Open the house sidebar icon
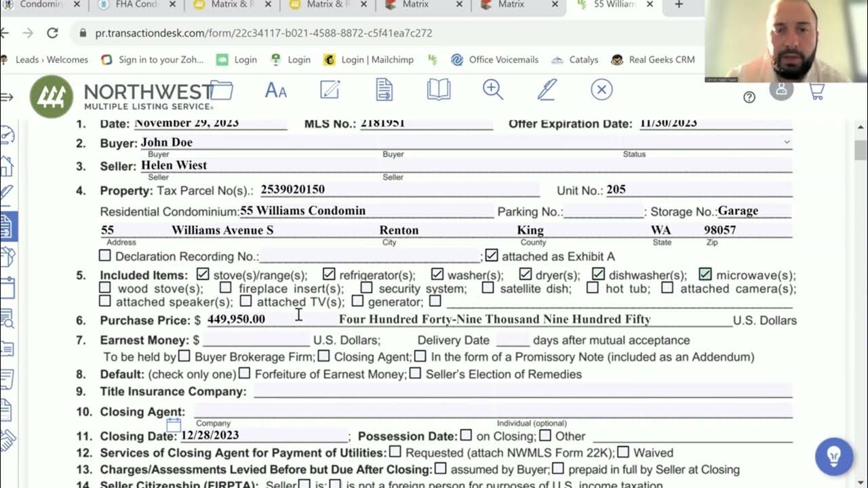This screenshot has width=868, height=488. click(7, 165)
